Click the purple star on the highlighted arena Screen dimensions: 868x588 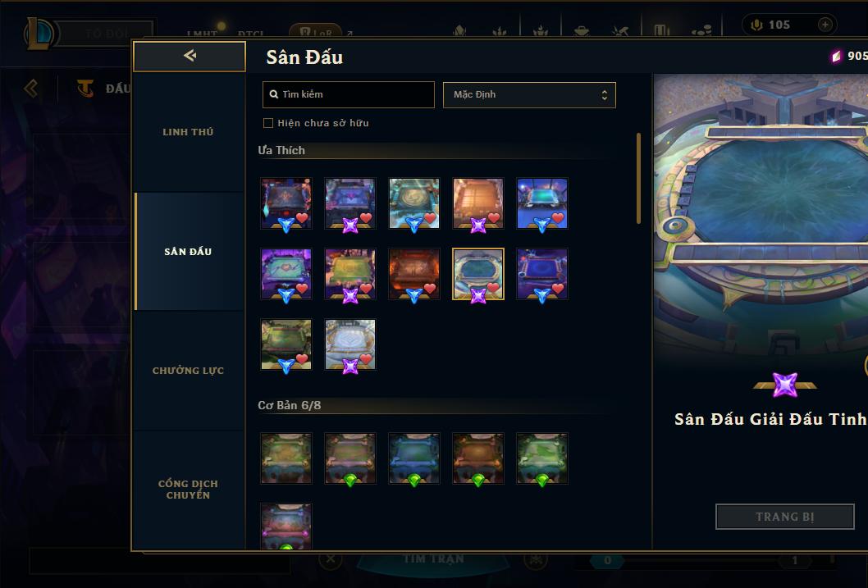coord(478,296)
